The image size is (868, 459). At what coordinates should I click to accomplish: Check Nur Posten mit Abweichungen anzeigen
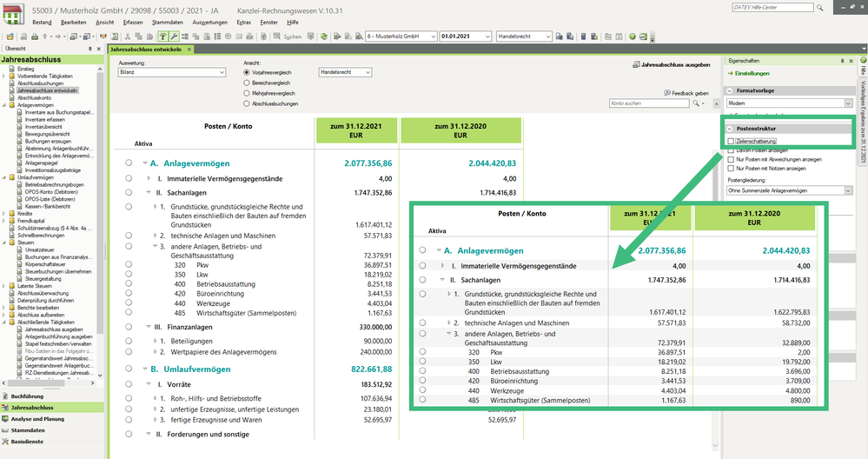731,159
